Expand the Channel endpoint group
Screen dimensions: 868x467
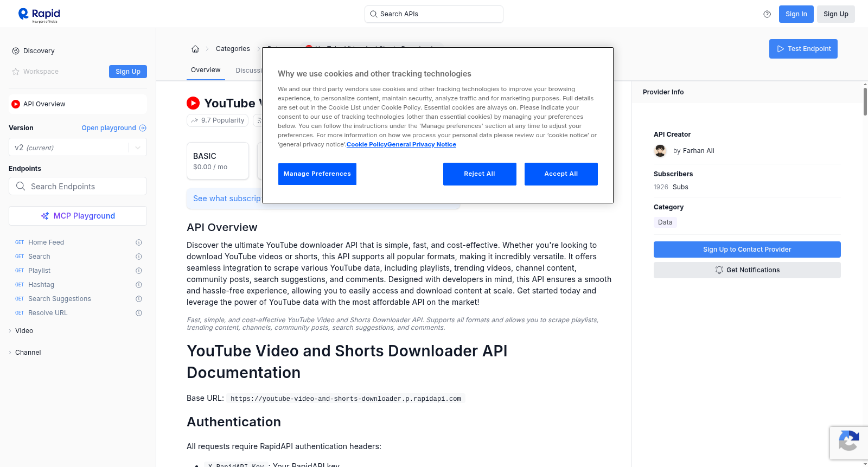[28, 353]
